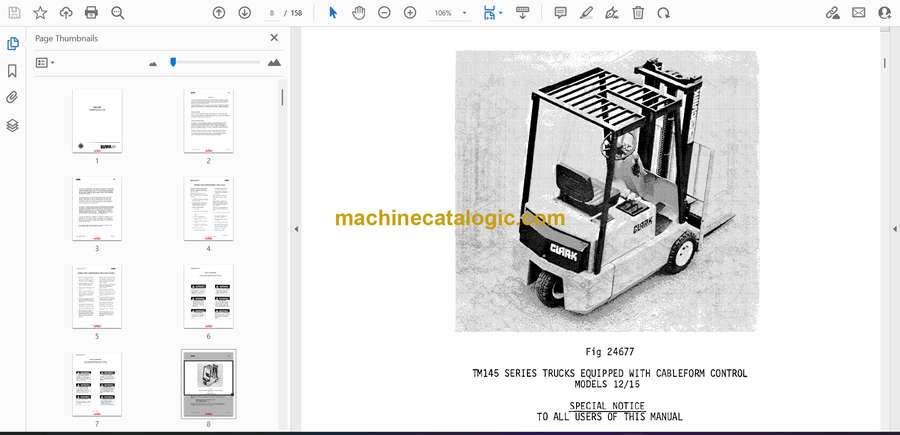Go to the next page arrow
Image resolution: width=900 pixels, height=435 pixels.
click(x=245, y=13)
